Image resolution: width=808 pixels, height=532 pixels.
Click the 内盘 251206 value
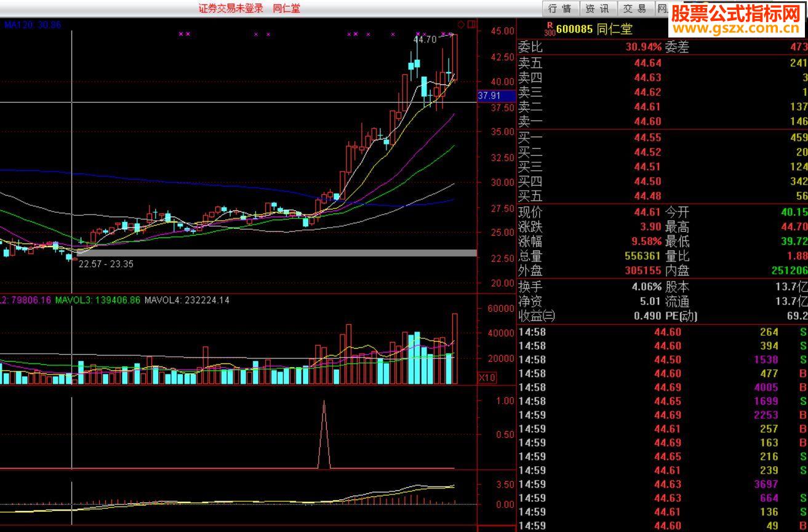pyautogui.click(x=790, y=271)
